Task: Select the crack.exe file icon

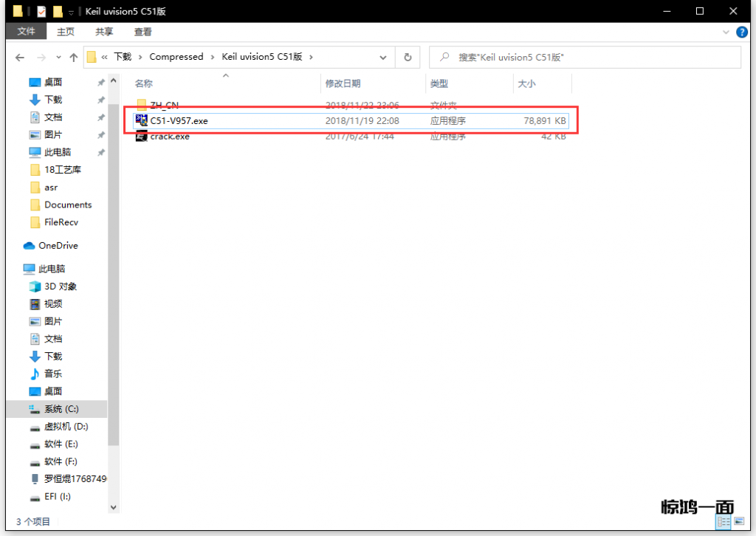Action: (142, 137)
